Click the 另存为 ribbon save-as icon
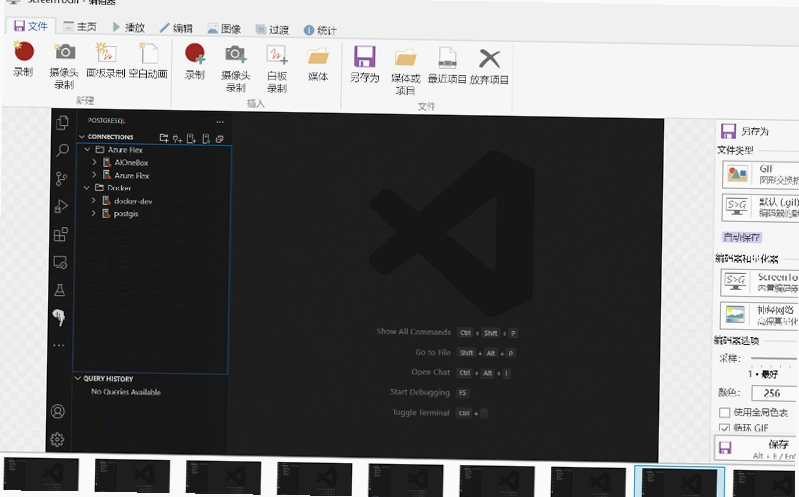The width and height of the screenshot is (799, 497). coord(364,64)
